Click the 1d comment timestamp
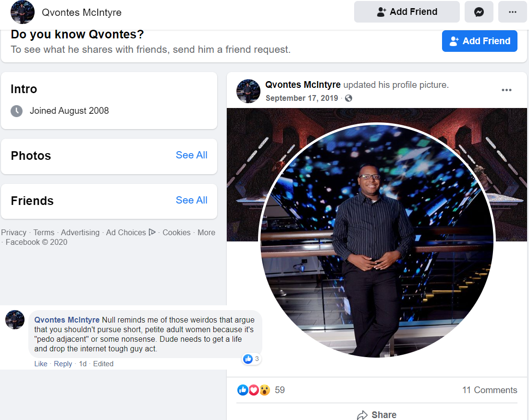 83,364
